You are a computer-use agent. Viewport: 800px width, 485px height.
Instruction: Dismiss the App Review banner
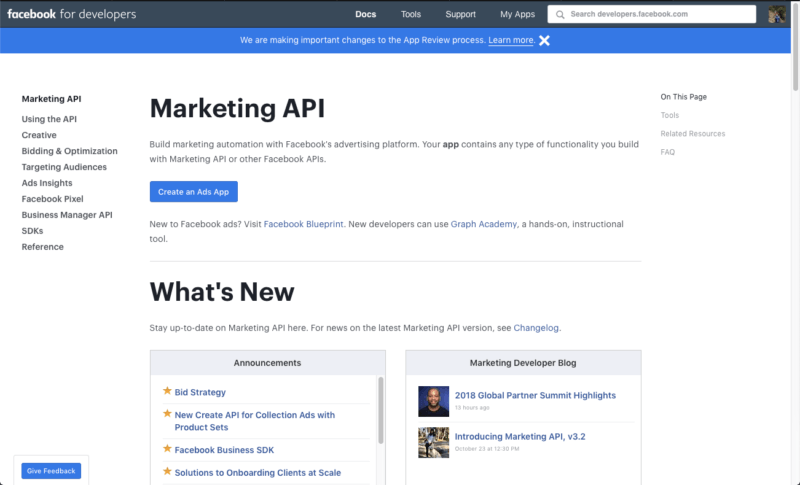click(544, 40)
